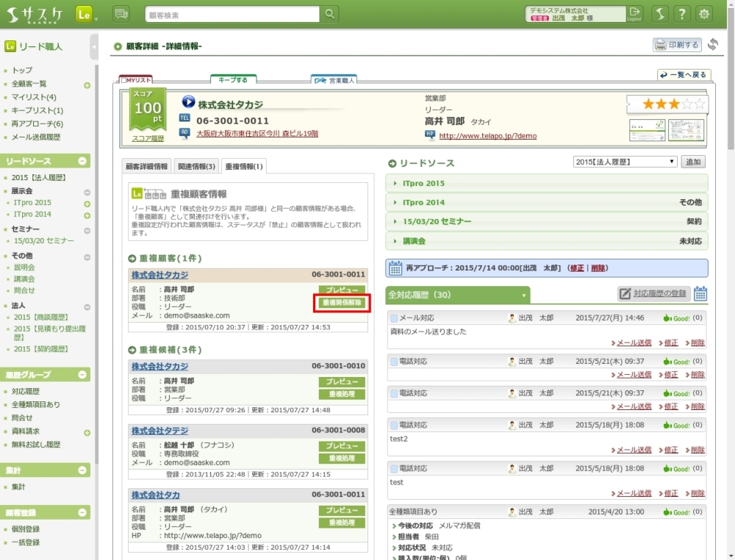735x560 pixels.
Task: Set rating with the fourth star
Action: coord(684,104)
